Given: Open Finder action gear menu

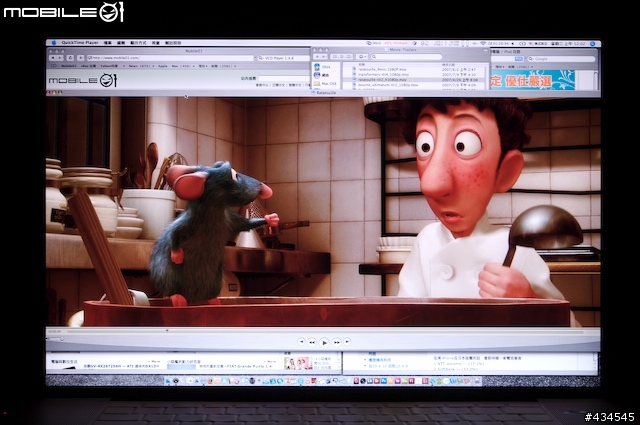Looking at the screenshot, I should (x=362, y=57).
